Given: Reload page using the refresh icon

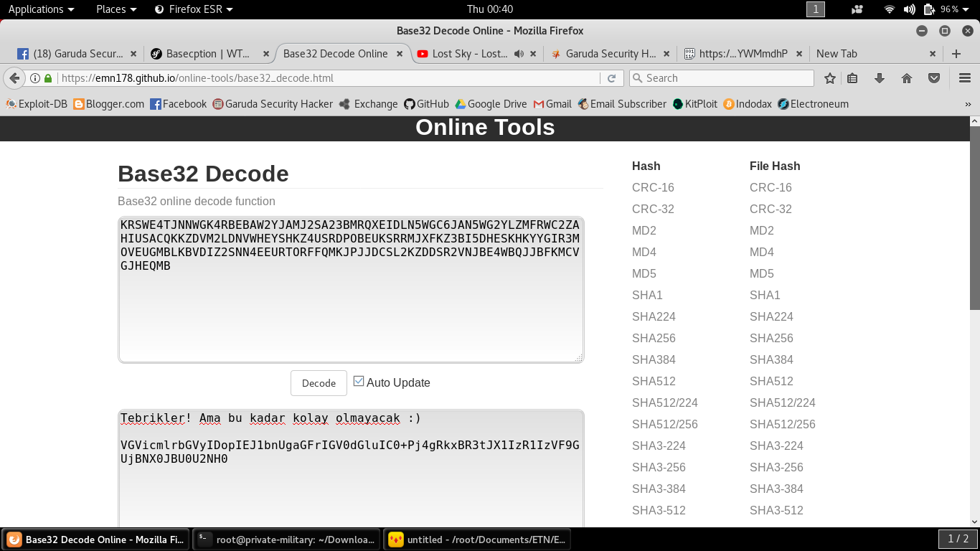Looking at the screenshot, I should (611, 78).
